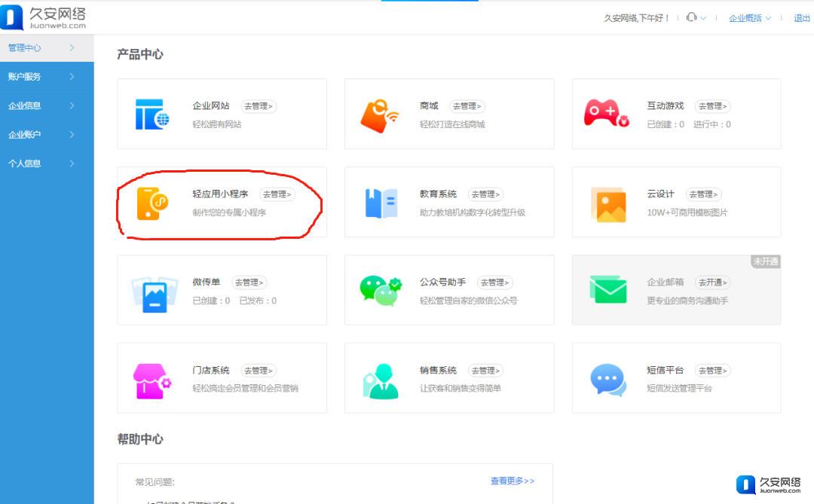Click 去管理 button for 云设计
814x504 pixels.
tap(703, 194)
